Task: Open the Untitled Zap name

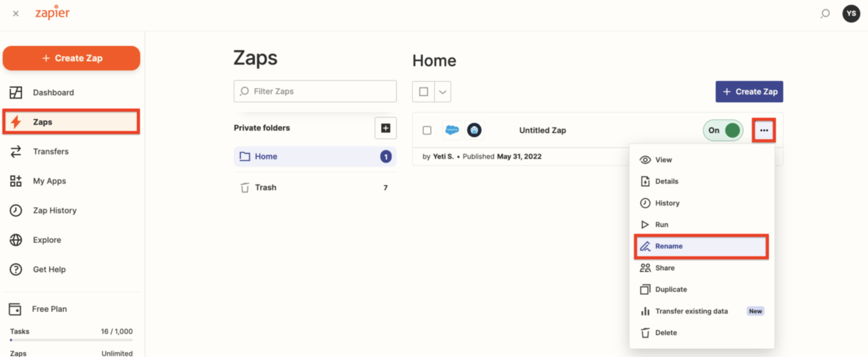Action: 543,130
